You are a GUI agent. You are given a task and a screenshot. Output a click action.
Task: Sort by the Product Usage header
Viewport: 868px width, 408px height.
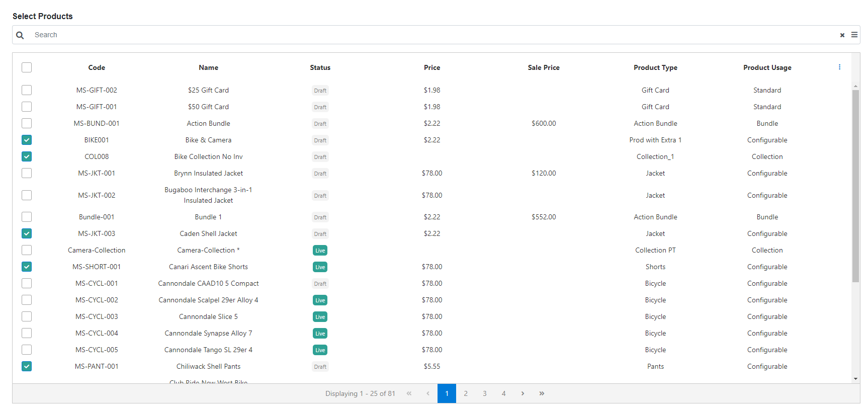click(767, 67)
